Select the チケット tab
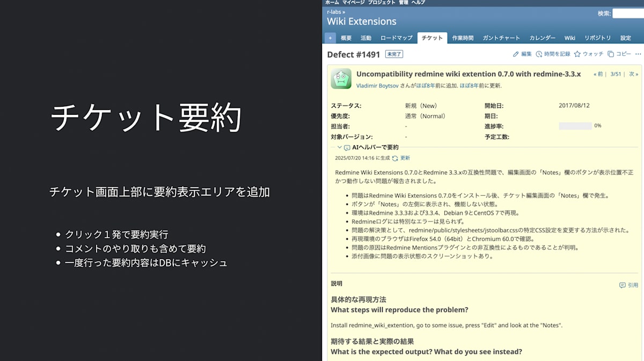Image resolution: width=644 pixels, height=361 pixels. tap(432, 38)
